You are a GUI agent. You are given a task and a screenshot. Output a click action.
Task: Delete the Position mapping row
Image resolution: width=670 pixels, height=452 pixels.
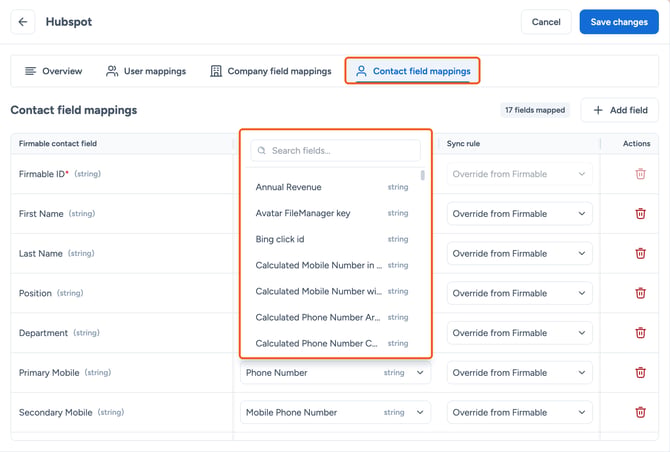tap(640, 293)
